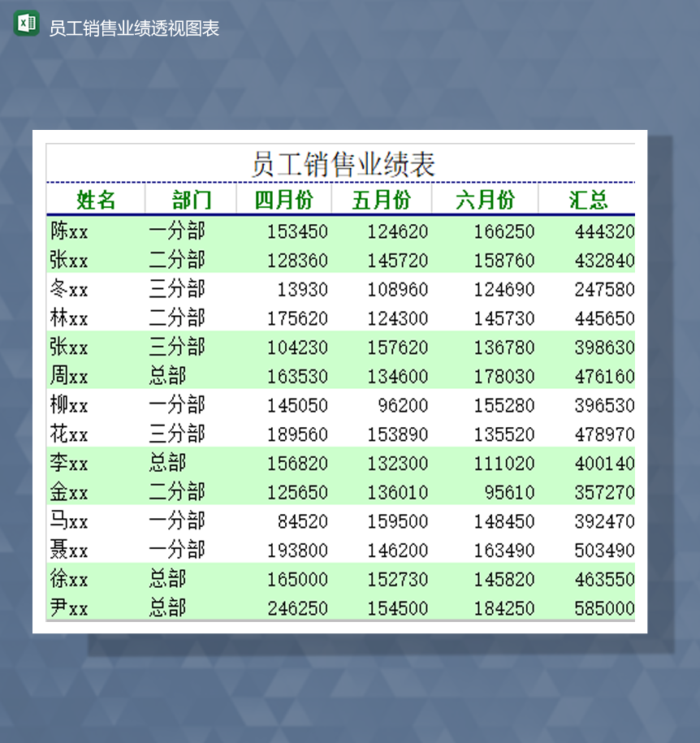The height and width of the screenshot is (743, 700).
Task: Select 张xx's April value 128360
Action: click(300, 261)
